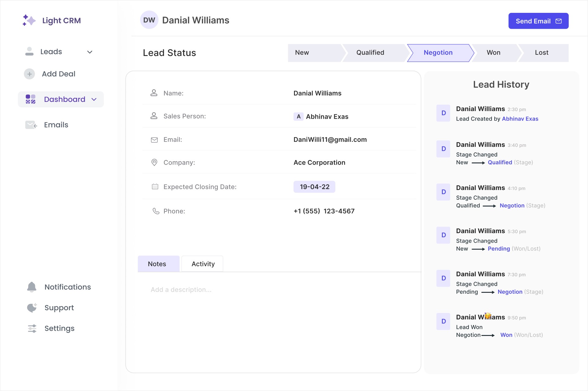The image size is (588, 391).
Task: Click the Emails envelope icon
Action: point(31,125)
